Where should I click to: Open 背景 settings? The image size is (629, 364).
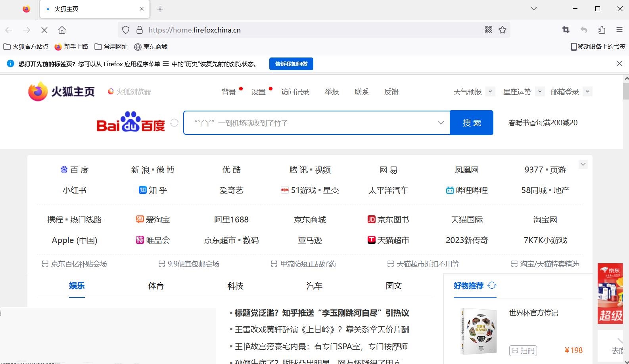coord(229,92)
